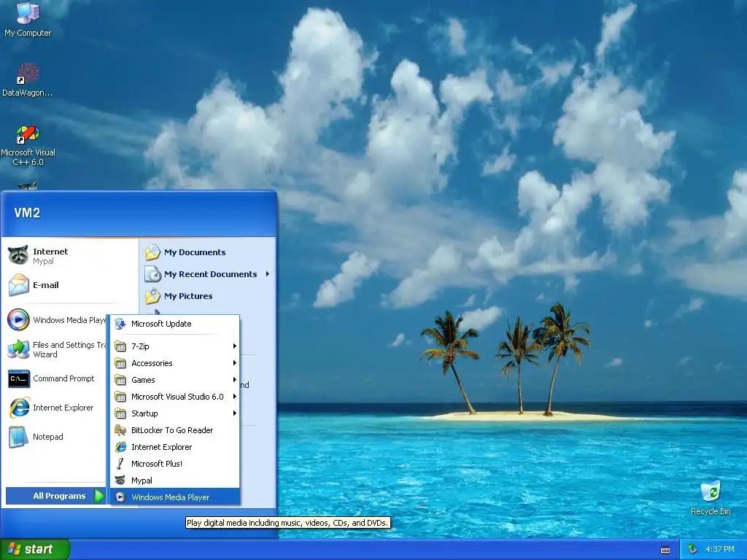This screenshot has width=747, height=560.
Task: Expand the Startup submenu arrow
Action: 234,413
